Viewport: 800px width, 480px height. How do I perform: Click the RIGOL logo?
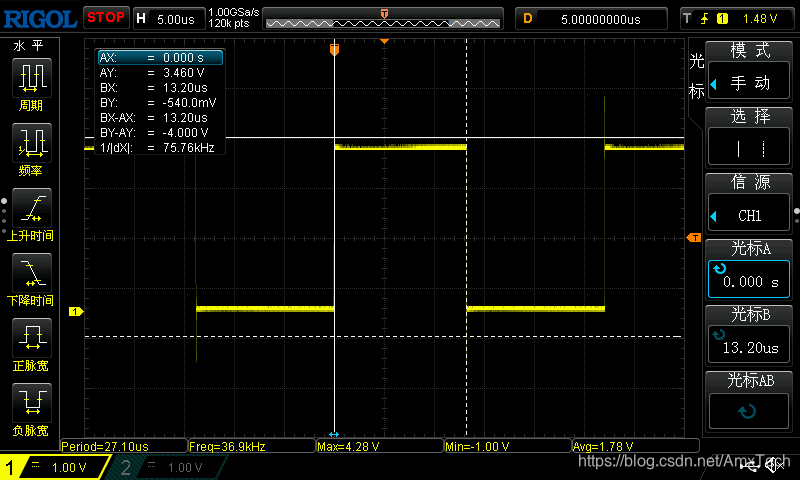click(40, 19)
